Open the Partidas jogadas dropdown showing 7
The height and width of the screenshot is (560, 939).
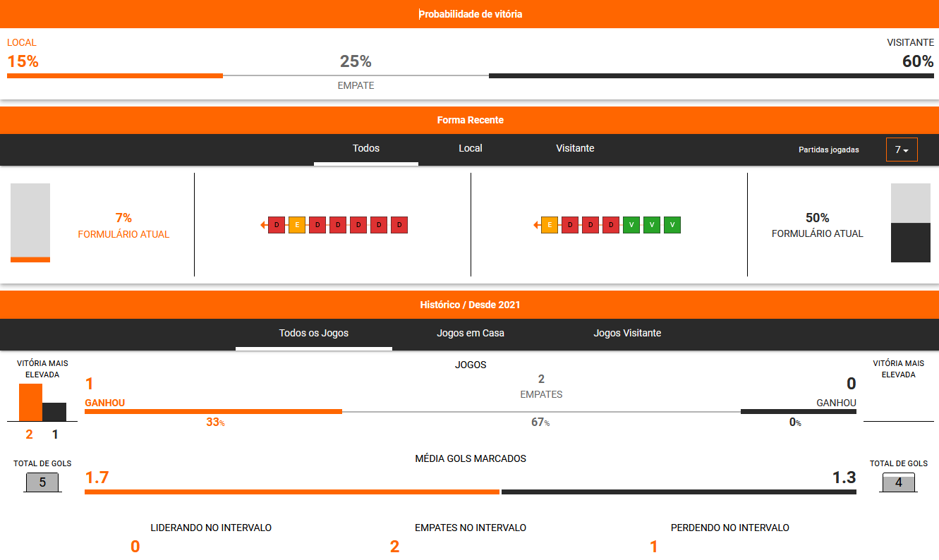(x=902, y=150)
